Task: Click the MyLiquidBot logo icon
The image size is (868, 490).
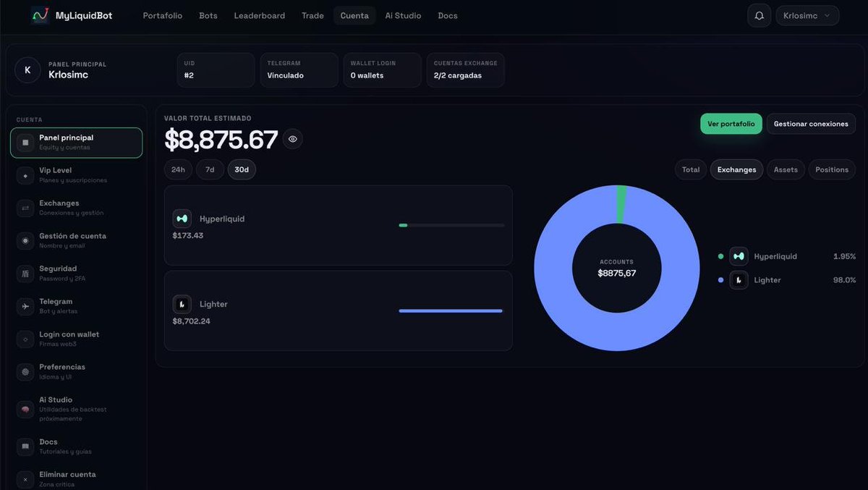Action: point(40,15)
